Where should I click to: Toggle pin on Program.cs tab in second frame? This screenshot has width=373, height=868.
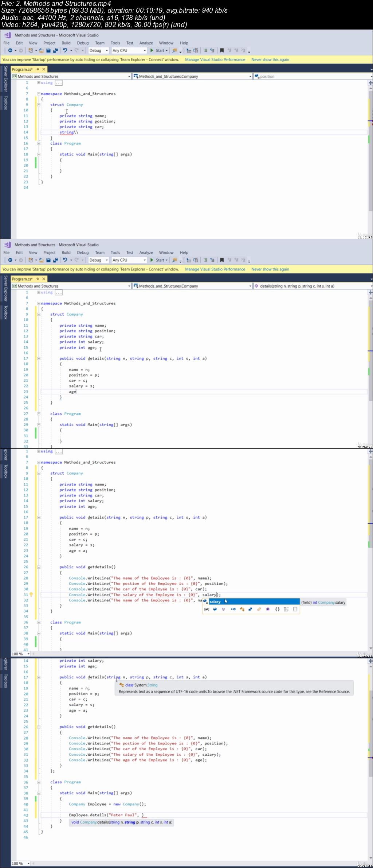pos(38,279)
